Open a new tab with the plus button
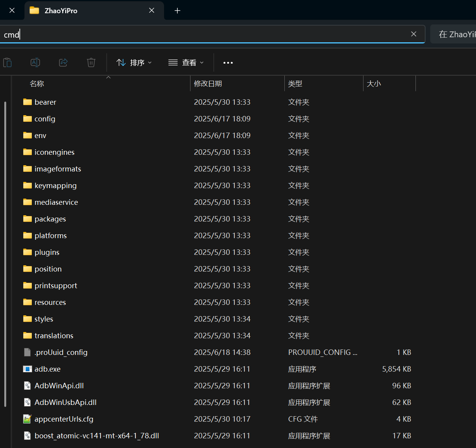Viewport: 476px width, 448px height. 177,10
